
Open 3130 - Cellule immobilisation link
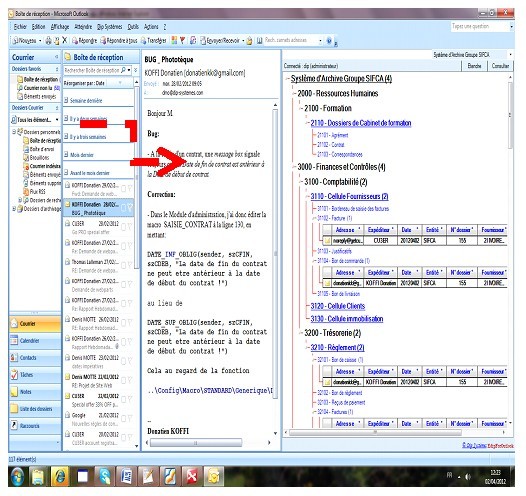pos(347,319)
